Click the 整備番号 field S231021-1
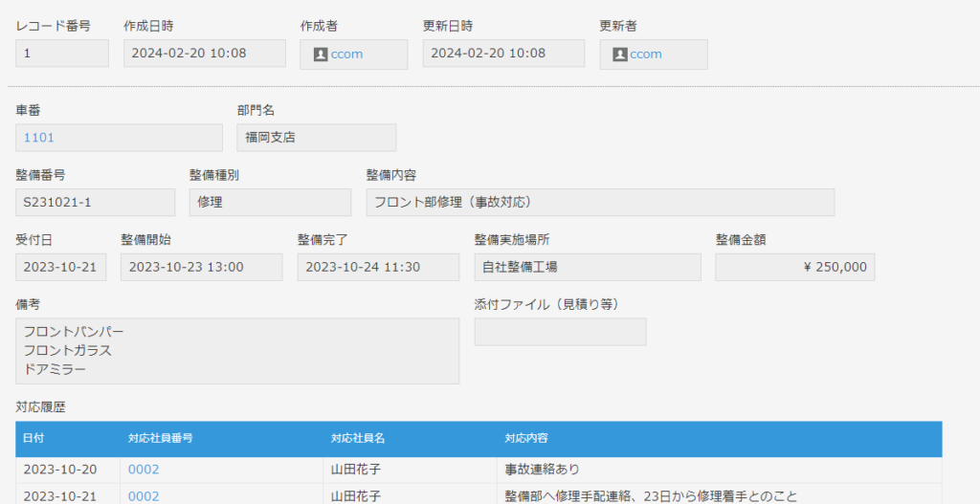Viewport: 980px width, 504px height. click(x=95, y=203)
